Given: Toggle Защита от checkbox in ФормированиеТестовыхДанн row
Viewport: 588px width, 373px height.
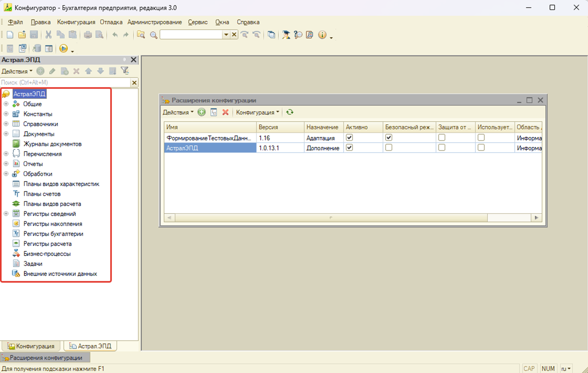Looking at the screenshot, I should click(x=442, y=138).
